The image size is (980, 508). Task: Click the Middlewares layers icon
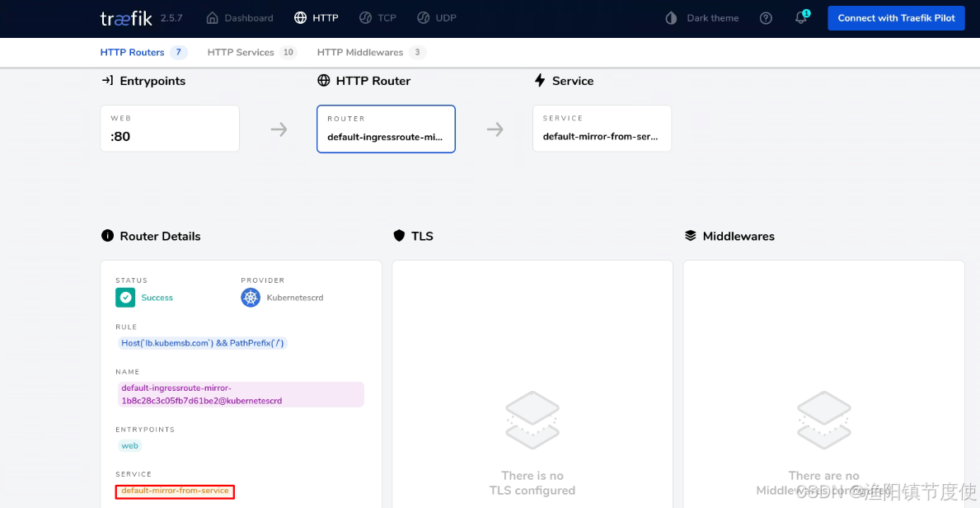coord(690,236)
